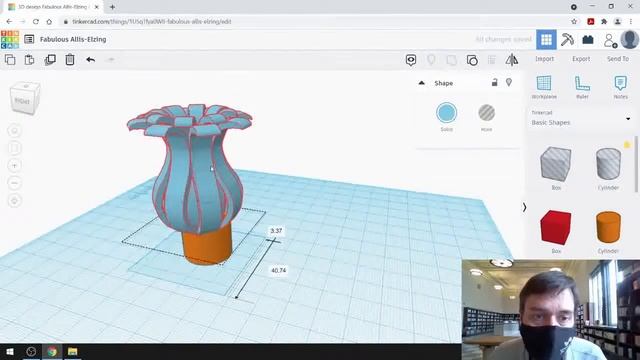Click the Ungroup shapes icon

(x=472, y=60)
